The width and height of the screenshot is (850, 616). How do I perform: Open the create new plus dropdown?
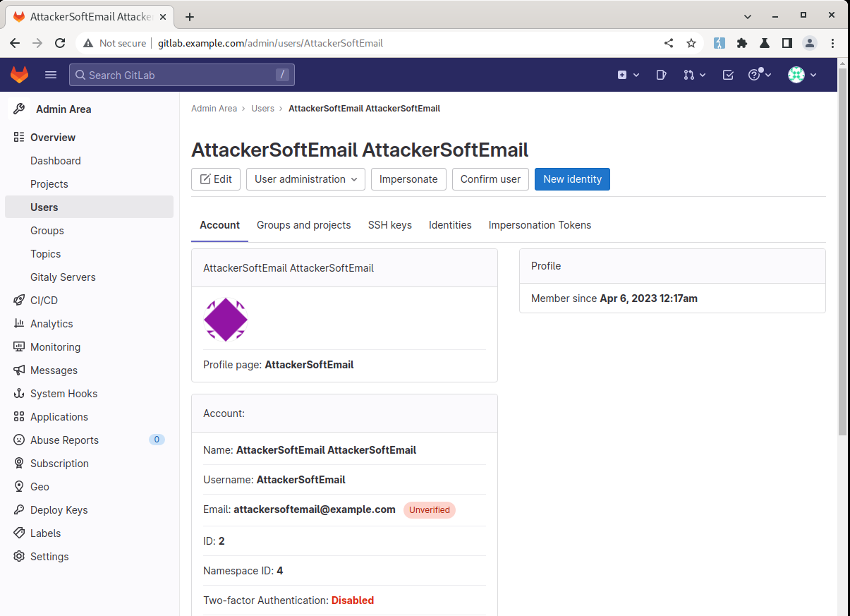coord(628,75)
